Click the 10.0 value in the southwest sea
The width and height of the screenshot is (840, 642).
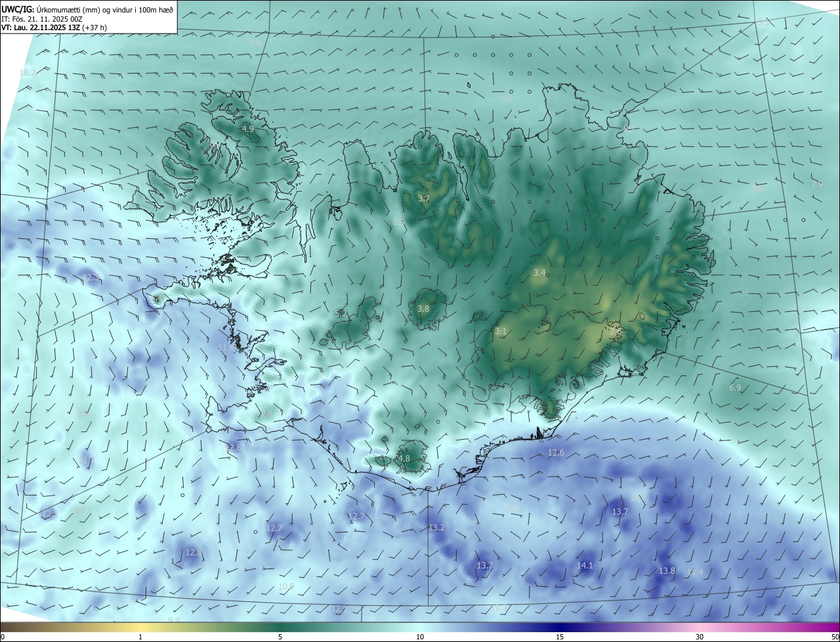(286, 587)
